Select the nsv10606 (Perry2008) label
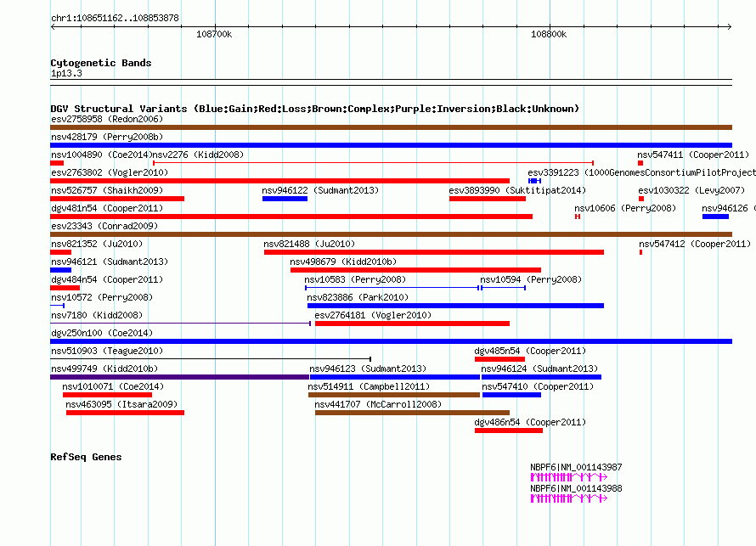 pos(625,208)
